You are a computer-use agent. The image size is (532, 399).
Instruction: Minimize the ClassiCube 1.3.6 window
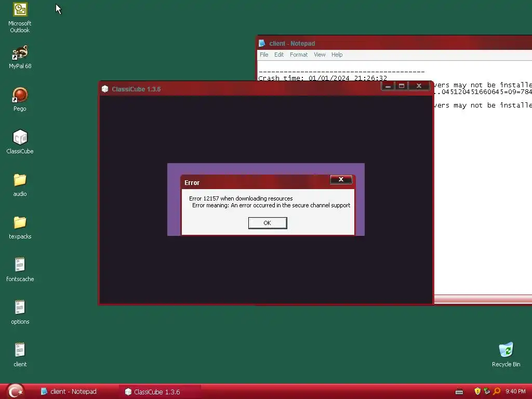[x=388, y=86]
